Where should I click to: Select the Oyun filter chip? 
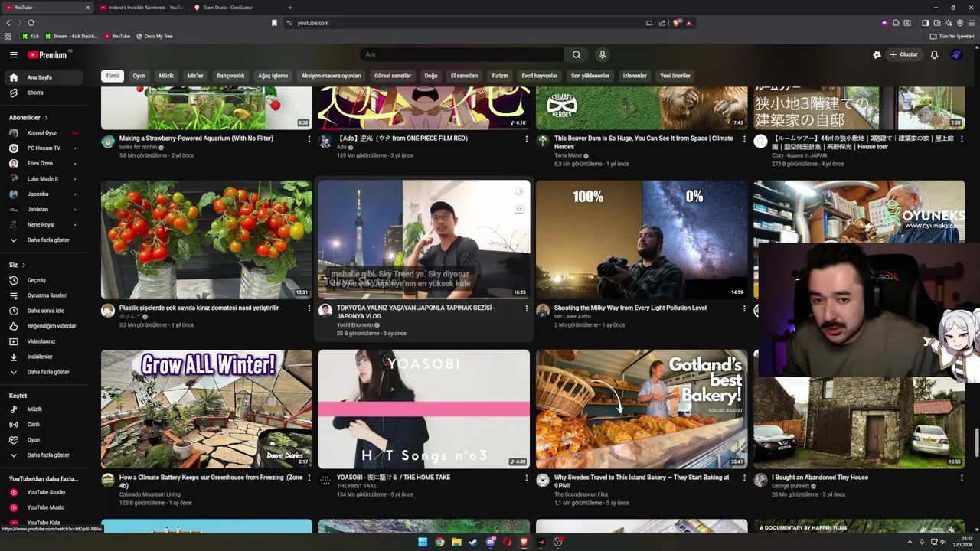(x=139, y=76)
